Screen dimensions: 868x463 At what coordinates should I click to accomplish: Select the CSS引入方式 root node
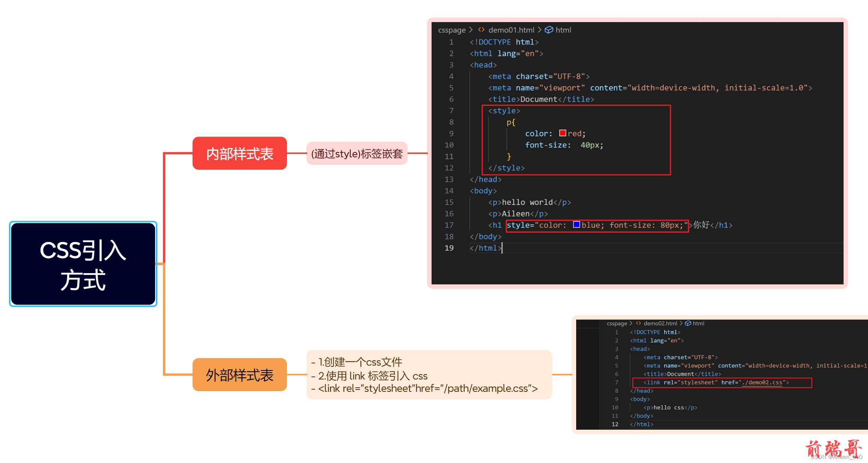coord(83,264)
